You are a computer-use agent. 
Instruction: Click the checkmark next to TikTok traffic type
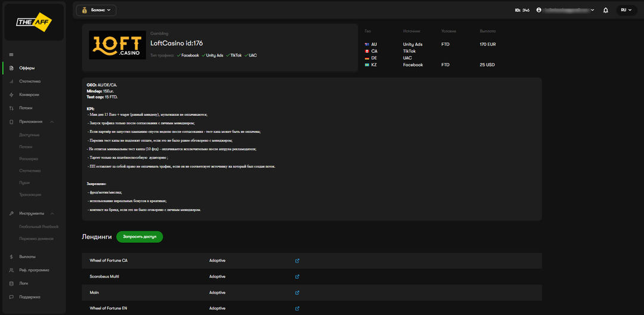tap(228, 55)
